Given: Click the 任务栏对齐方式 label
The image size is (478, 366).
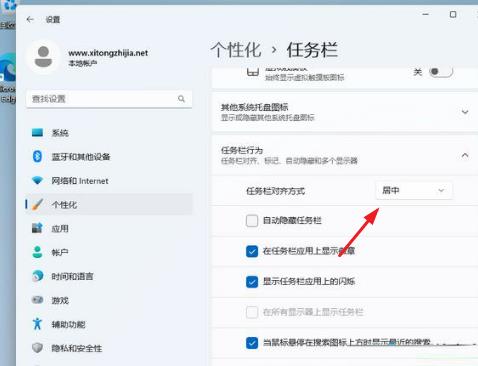Looking at the screenshot, I should (275, 191).
